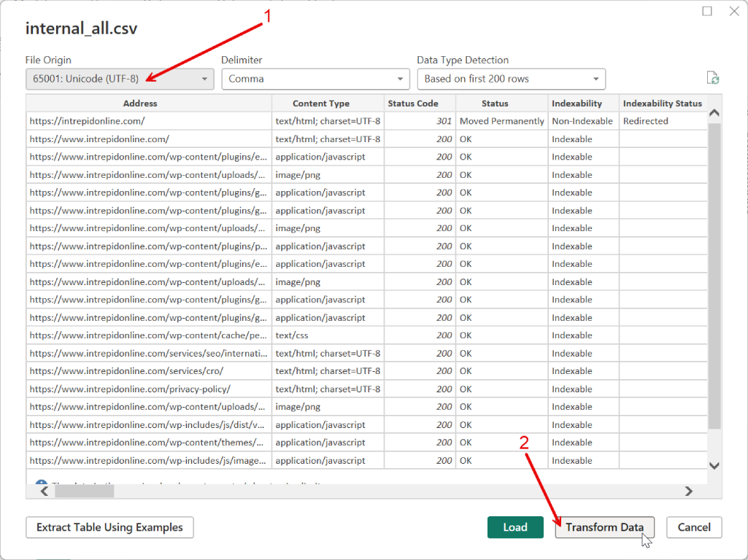Select the Address column header
The image size is (748, 560).
click(x=149, y=104)
